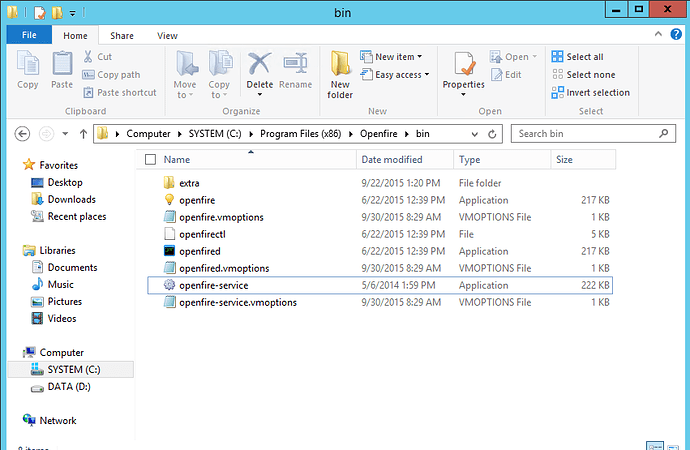690x450 pixels.
Task: Click the Delete red X icon
Action: pyautogui.click(x=260, y=64)
